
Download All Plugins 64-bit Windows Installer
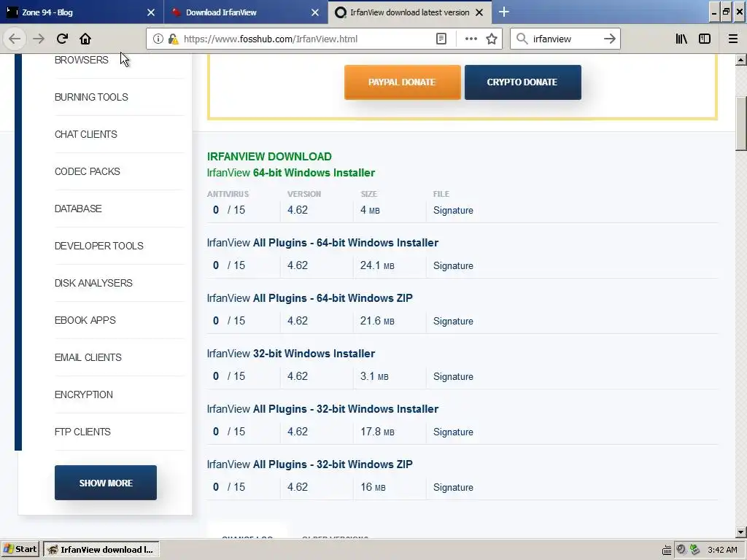(x=322, y=242)
